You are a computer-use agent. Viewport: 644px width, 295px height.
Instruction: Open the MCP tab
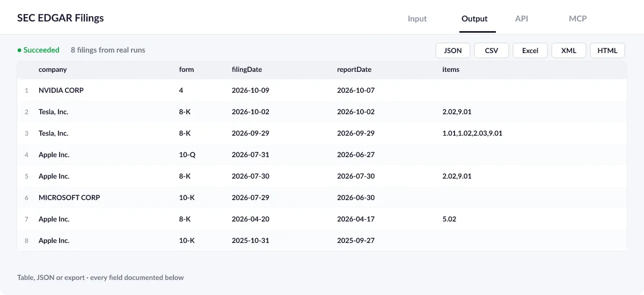coord(577,18)
